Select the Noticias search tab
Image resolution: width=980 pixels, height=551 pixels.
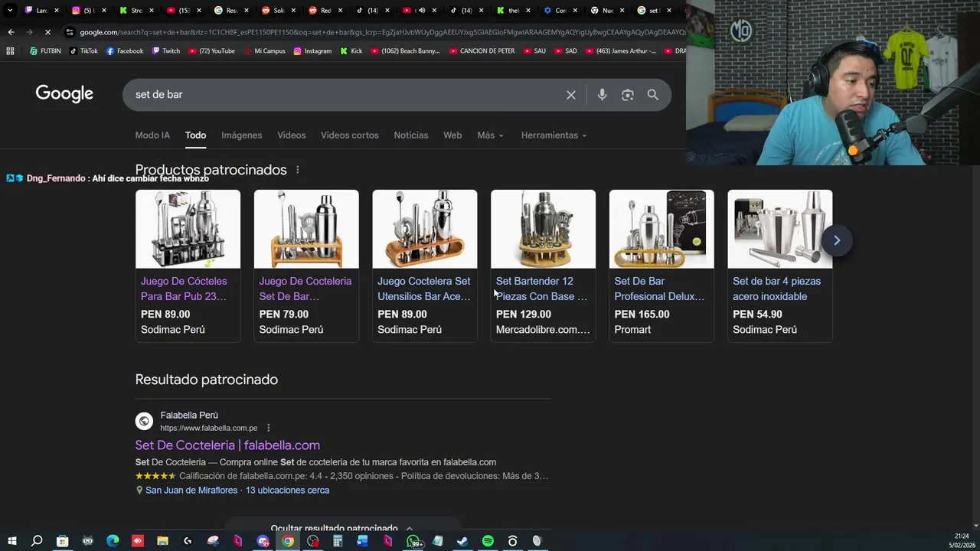coord(411,135)
